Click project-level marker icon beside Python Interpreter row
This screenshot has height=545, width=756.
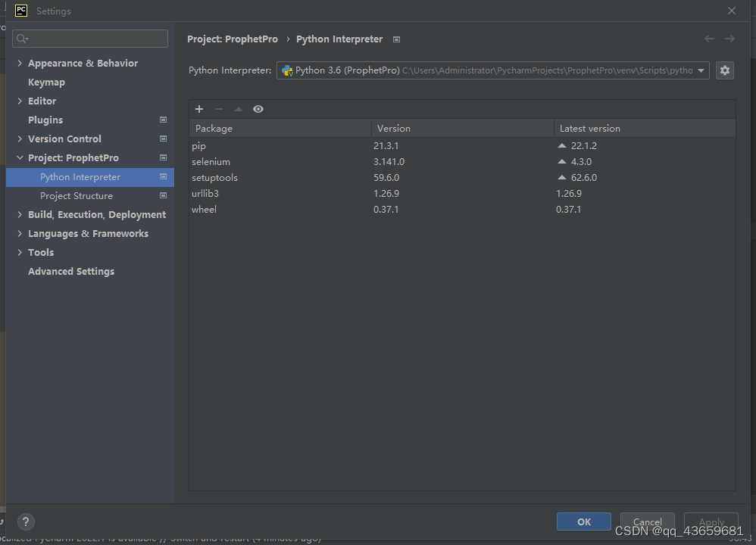click(x=163, y=177)
